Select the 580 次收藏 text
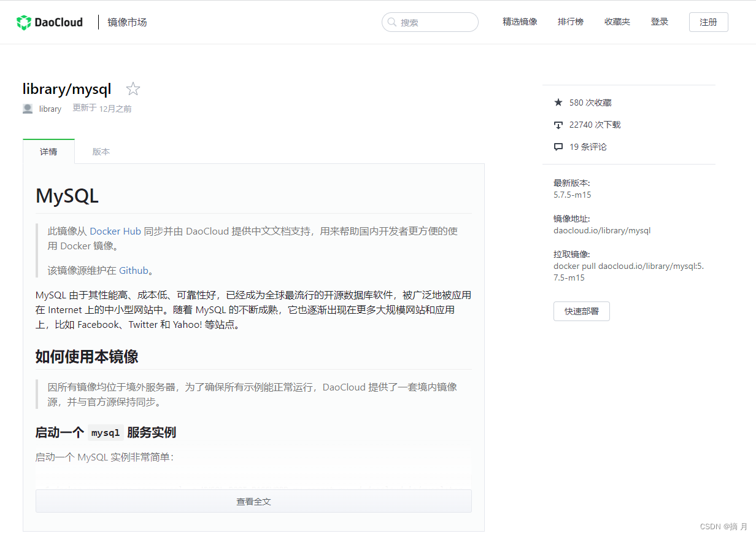The image size is (756, 536). pyautogui.click(x=590, y=103)
